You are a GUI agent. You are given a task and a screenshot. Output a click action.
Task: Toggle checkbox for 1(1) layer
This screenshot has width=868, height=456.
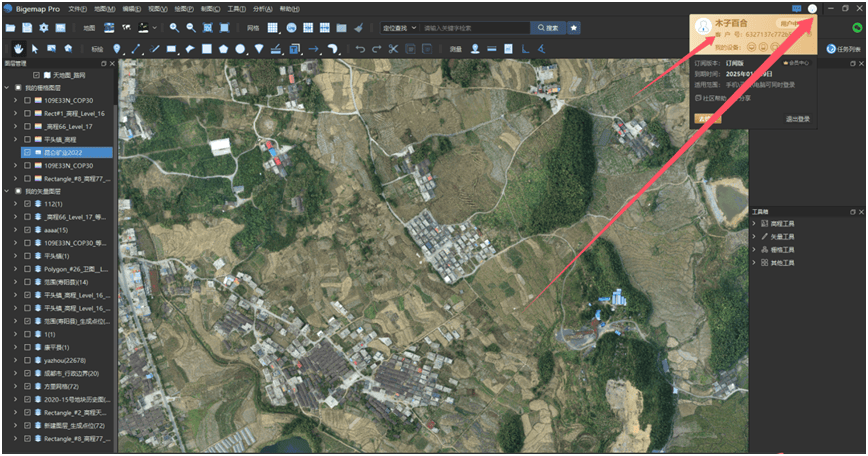point(27,334)
